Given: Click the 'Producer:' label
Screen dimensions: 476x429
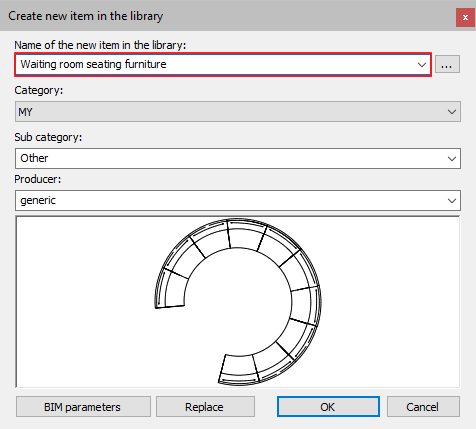Looking at the screenshot, I should pyautogui.click(x=38, y=179).
